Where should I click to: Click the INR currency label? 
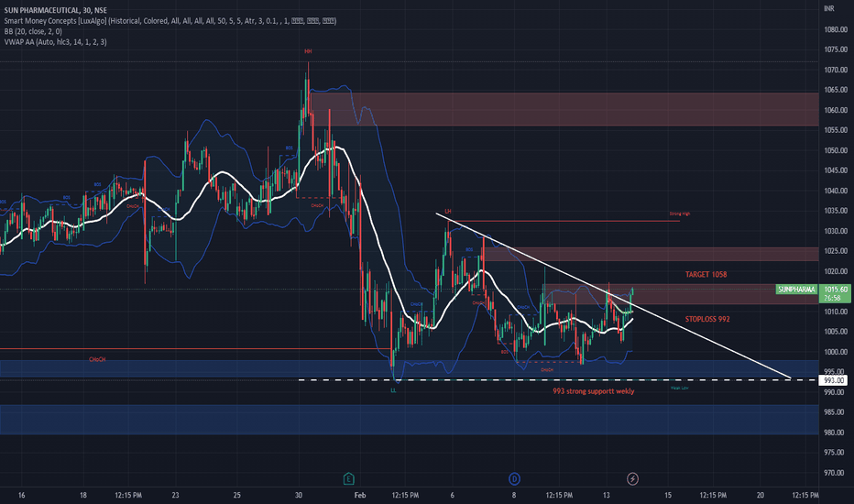coord(829,8)
